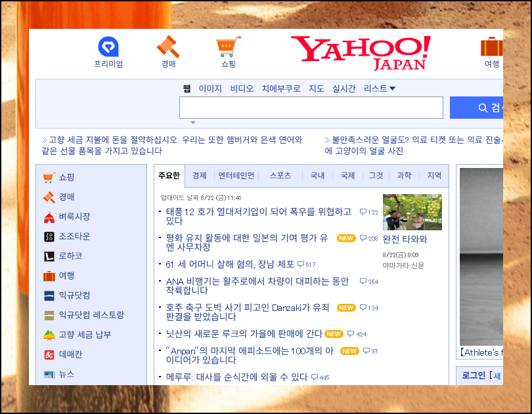This screenshot has height=414, width=532.
Task: Open the 쇼핑 shopping cart icon in header
Action: point(229,47)
